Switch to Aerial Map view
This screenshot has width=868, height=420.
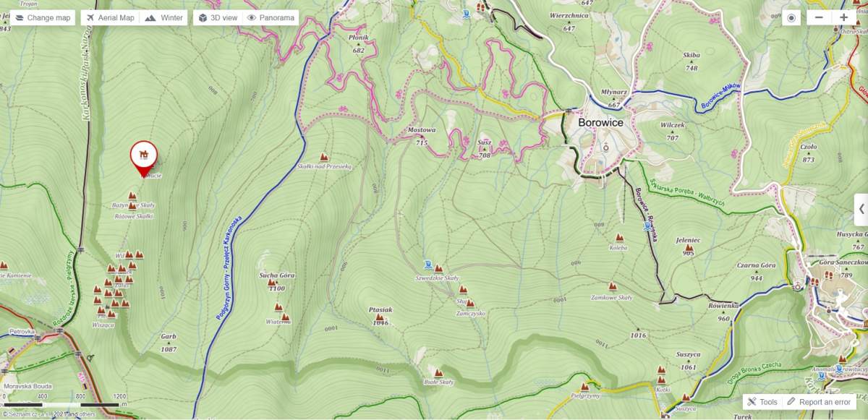click(x=111, y=18)
